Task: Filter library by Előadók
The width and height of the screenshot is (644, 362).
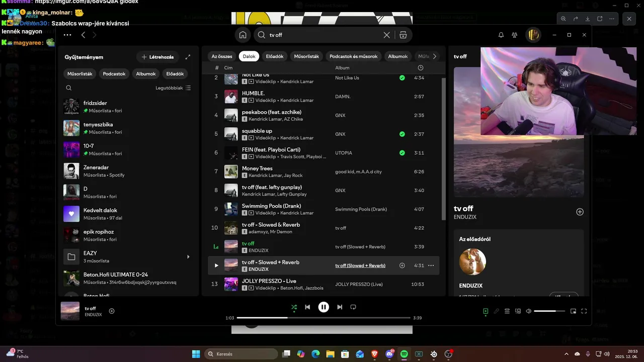Action: [x=175, y=74]
